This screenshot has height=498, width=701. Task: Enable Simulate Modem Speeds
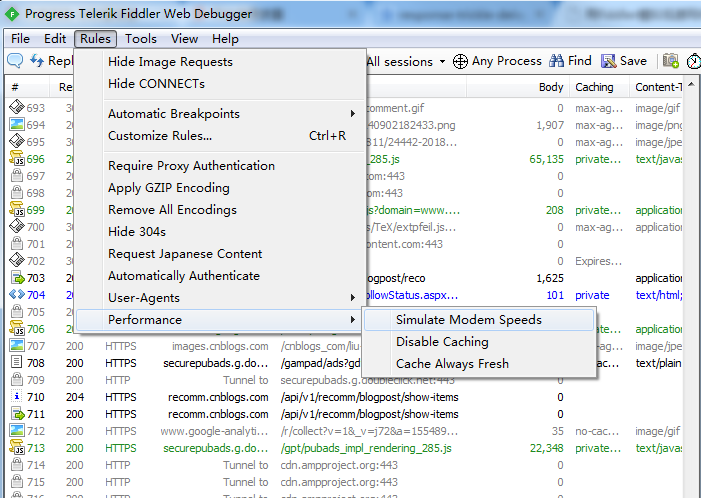(479, 320)
